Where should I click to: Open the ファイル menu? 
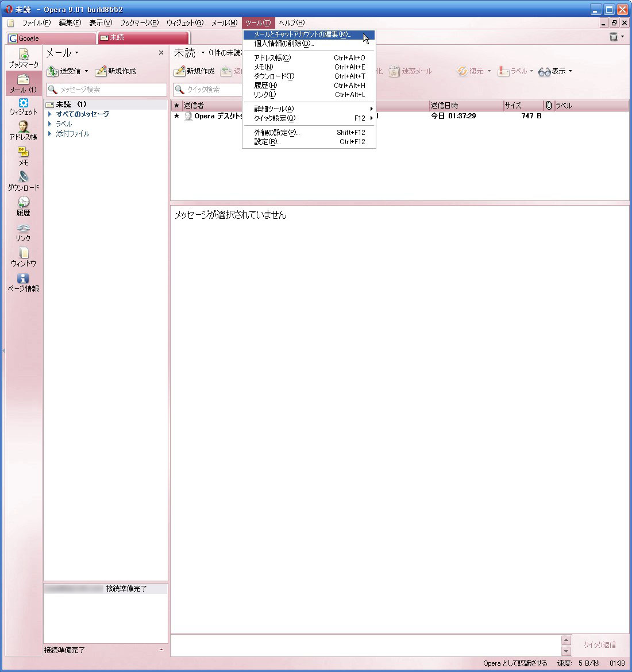tap(36, 23)
